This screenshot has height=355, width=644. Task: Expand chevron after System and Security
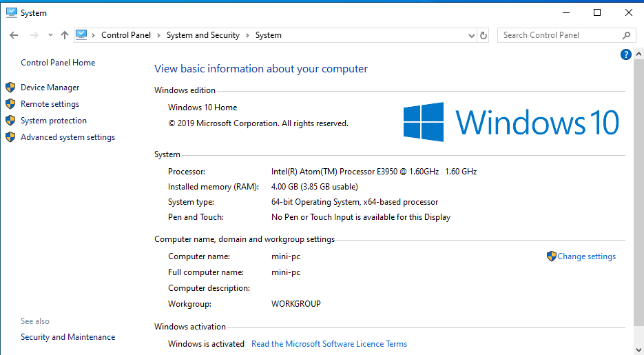248,35
